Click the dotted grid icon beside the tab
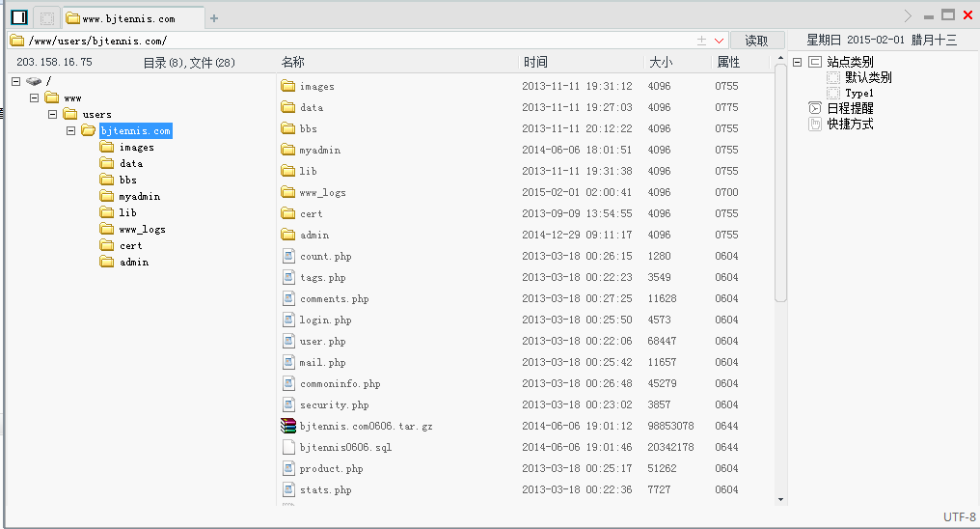 (x=47, y=18)
